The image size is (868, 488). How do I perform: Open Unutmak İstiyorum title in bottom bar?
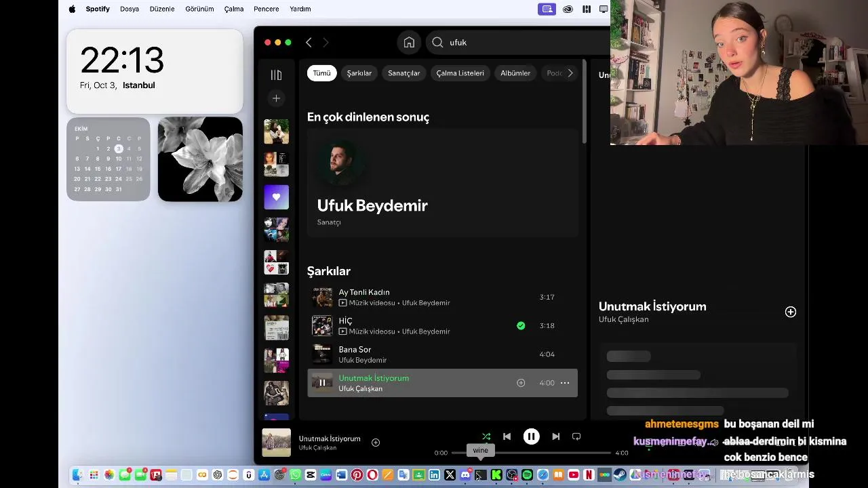point(330,439)
